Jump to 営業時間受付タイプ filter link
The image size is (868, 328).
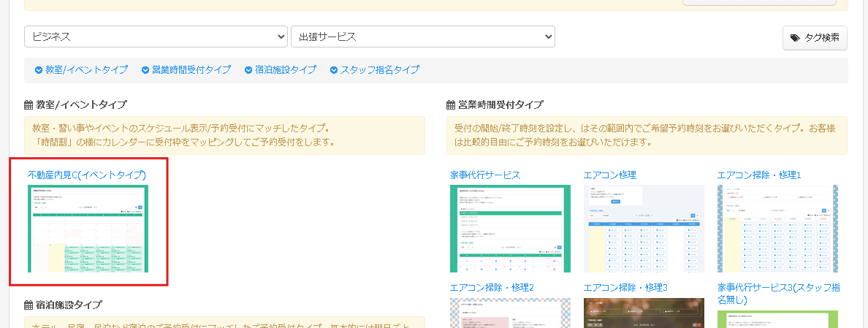[191, 69]
